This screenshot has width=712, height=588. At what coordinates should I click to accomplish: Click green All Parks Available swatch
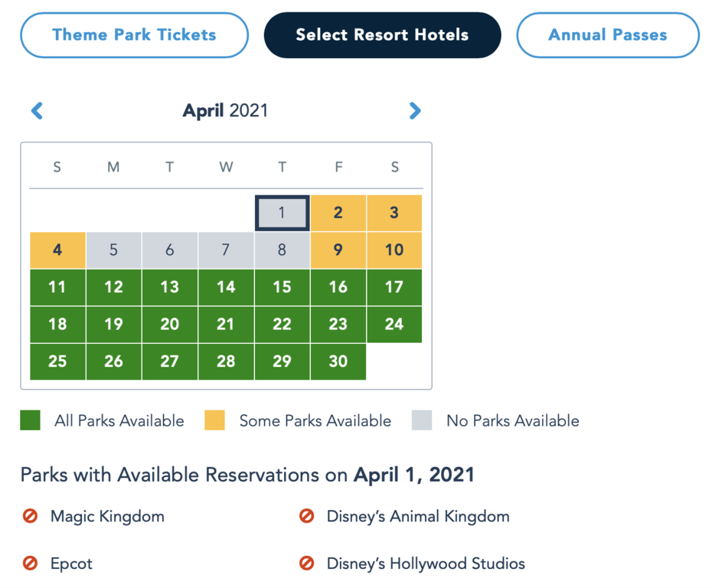click(x=31, y=420)
